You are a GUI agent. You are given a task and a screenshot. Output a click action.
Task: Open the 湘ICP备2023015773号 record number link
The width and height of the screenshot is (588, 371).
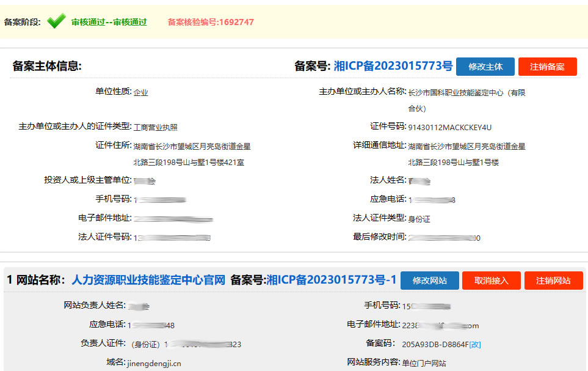(x=393, y=66)
